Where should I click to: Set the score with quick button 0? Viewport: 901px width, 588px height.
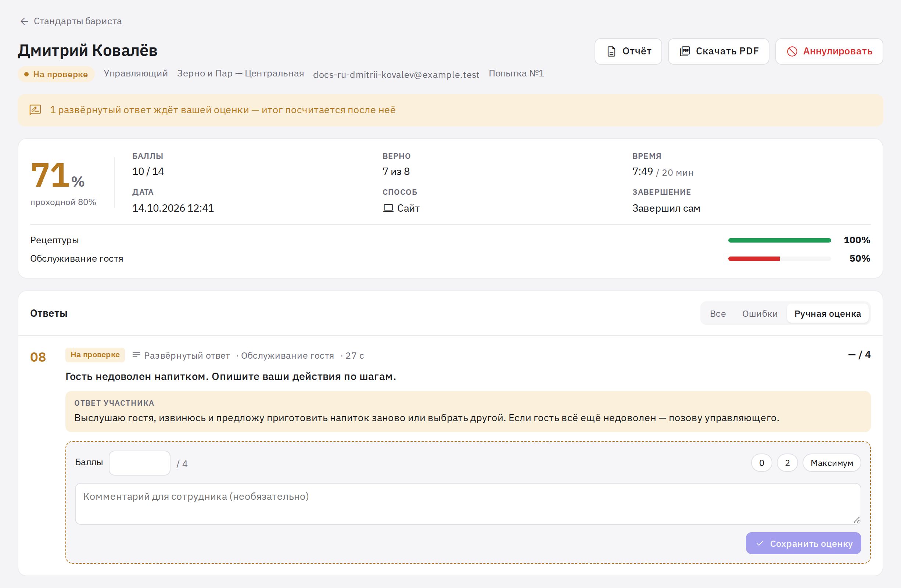click(x=761, y=463)
